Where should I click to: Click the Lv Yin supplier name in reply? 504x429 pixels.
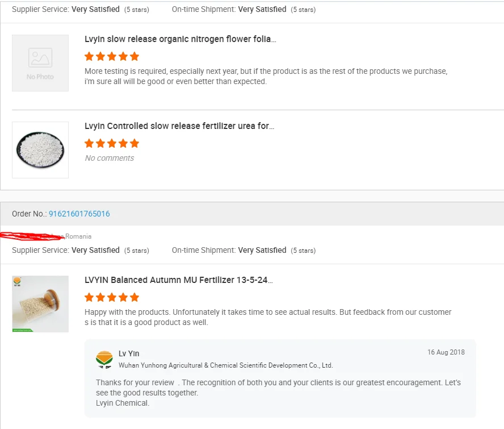[129, 353]
